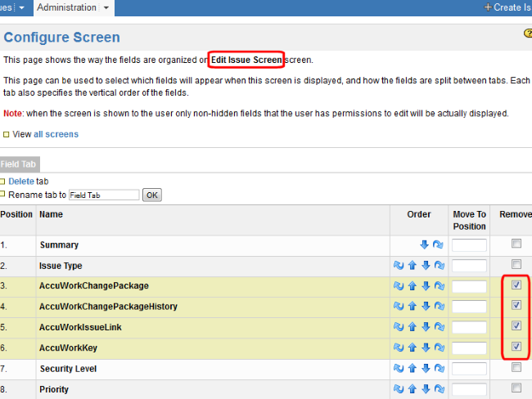
Task: Move Summary to last position icon
Action: pyautogui.click(x=439, y=244)
